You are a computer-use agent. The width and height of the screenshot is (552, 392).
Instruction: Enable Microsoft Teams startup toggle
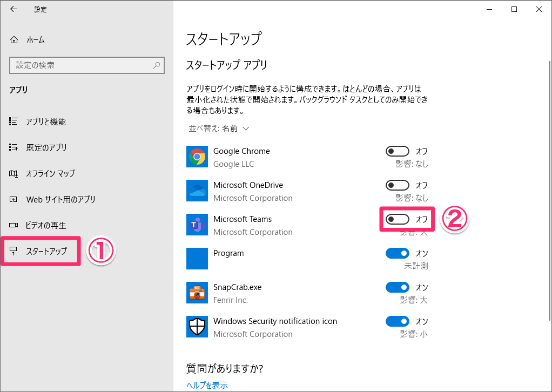(398, 219)
